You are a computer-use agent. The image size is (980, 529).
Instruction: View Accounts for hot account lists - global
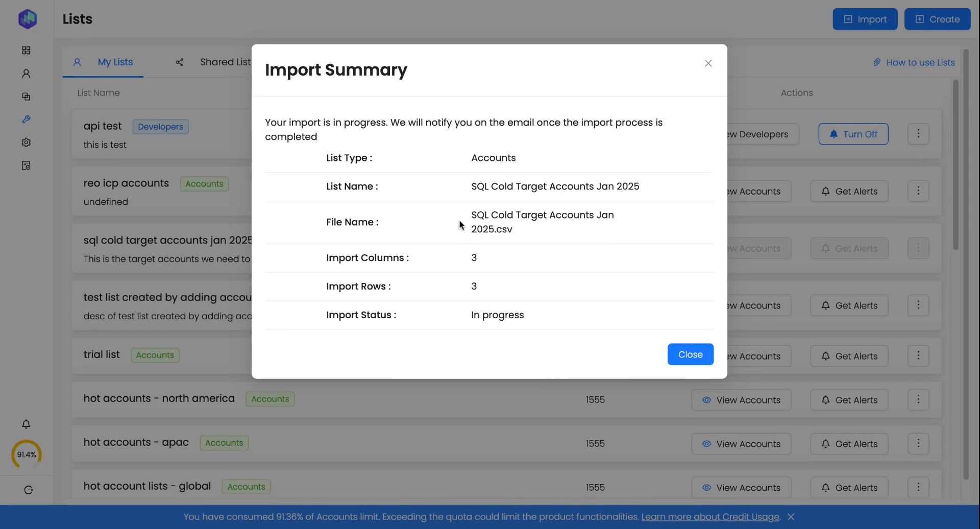point(741,488)
